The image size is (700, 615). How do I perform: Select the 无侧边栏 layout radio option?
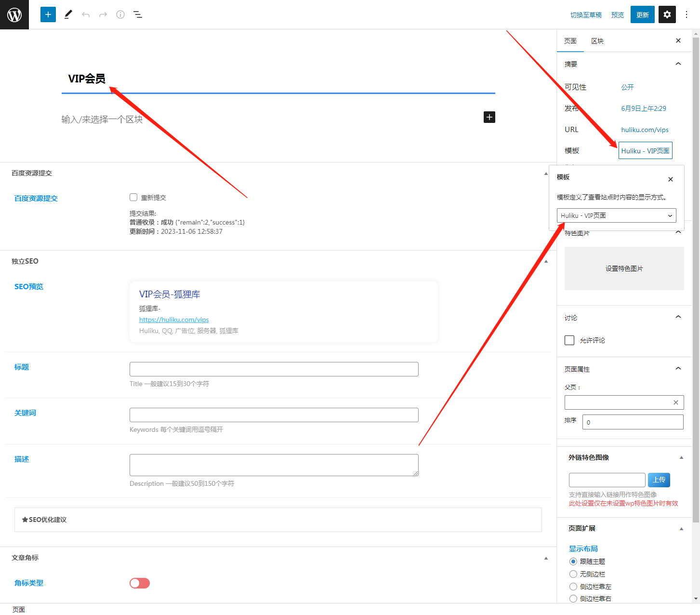tap(573, 574)
